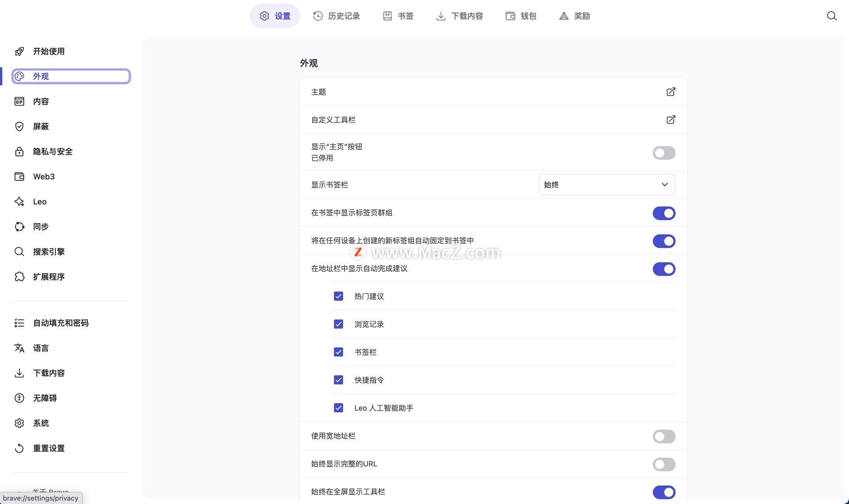Click the search magnifier icon at top right
Viewport: 849px width, 504px height.
831,16
